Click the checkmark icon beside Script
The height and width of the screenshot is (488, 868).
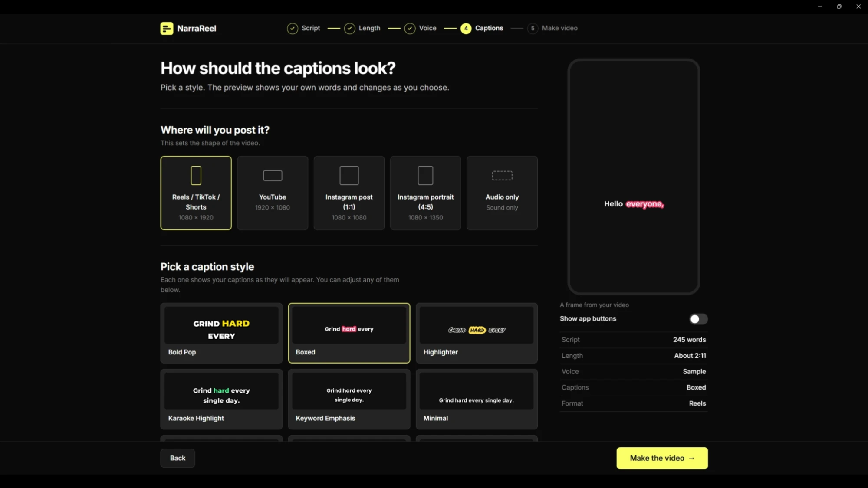(293, 28)
